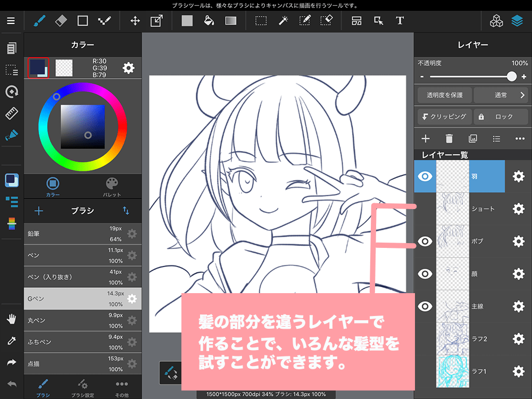
Task: Click the transparent color swatch
Action: pos(64,68)
